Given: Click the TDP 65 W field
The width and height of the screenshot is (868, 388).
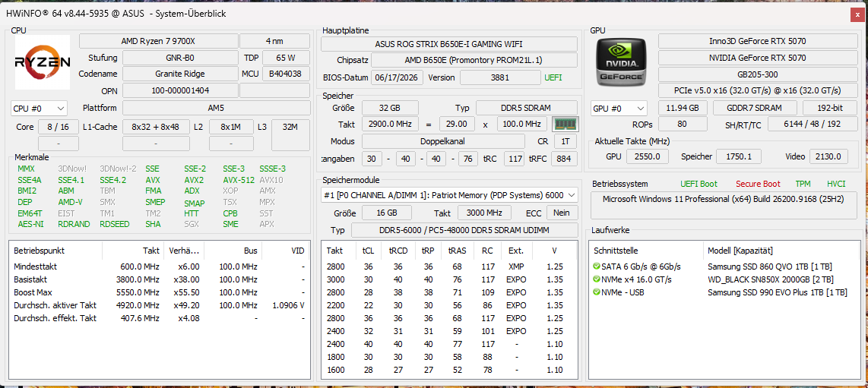Looking at the screenshot, I should pos(286,58).
